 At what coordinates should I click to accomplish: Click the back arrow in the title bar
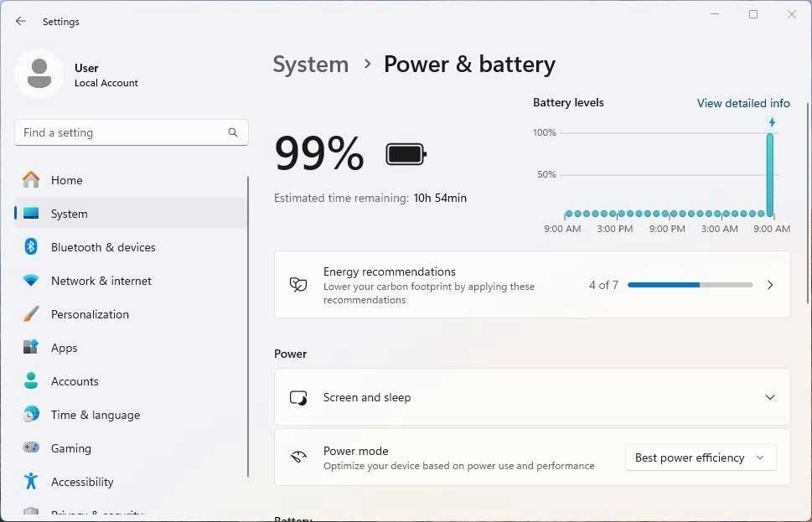(x=21, y=22)
